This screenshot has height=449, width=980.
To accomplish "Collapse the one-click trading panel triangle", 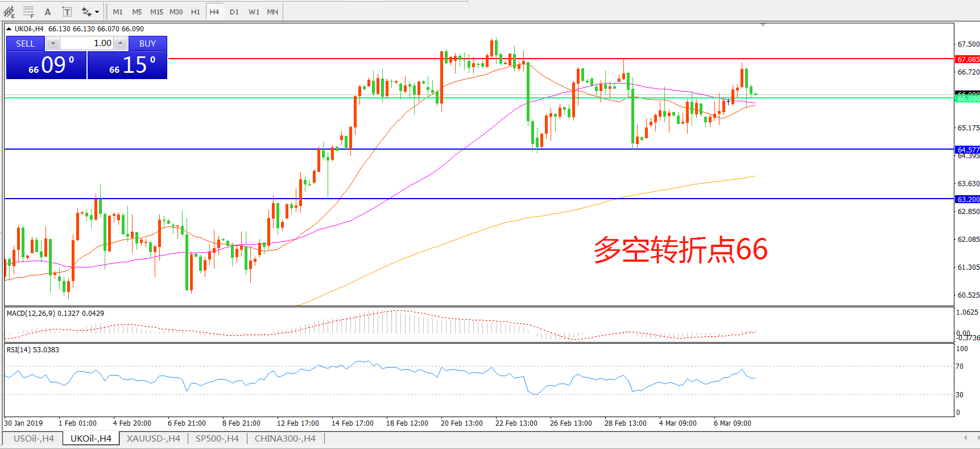I will (x=9, y=28).
